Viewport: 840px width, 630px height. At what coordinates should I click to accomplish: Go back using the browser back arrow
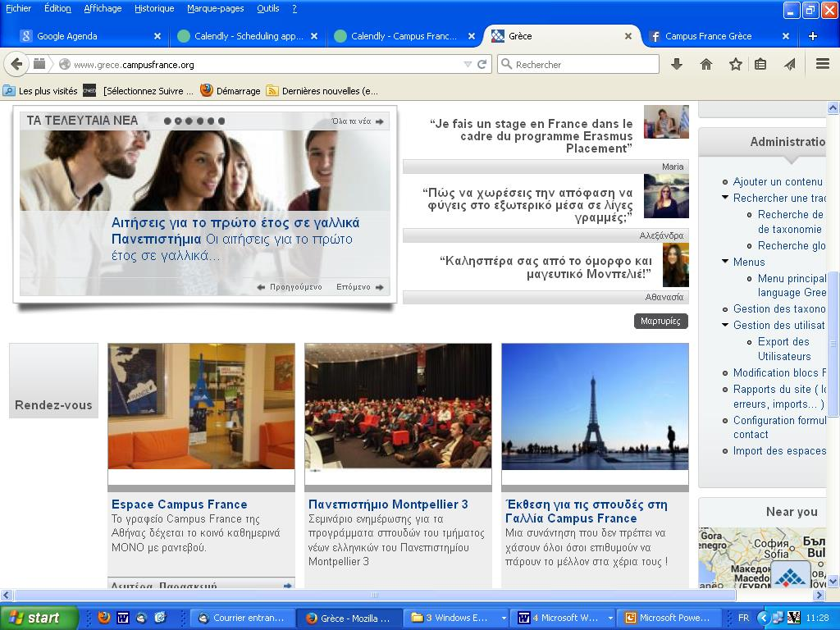(16, 64)
